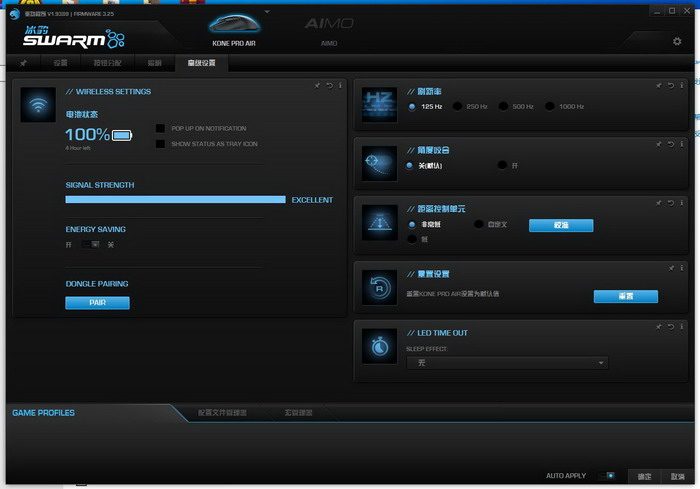Enable Pop Up On Notification checkbox
700x489 pixels.
click(x=160, y=129)
